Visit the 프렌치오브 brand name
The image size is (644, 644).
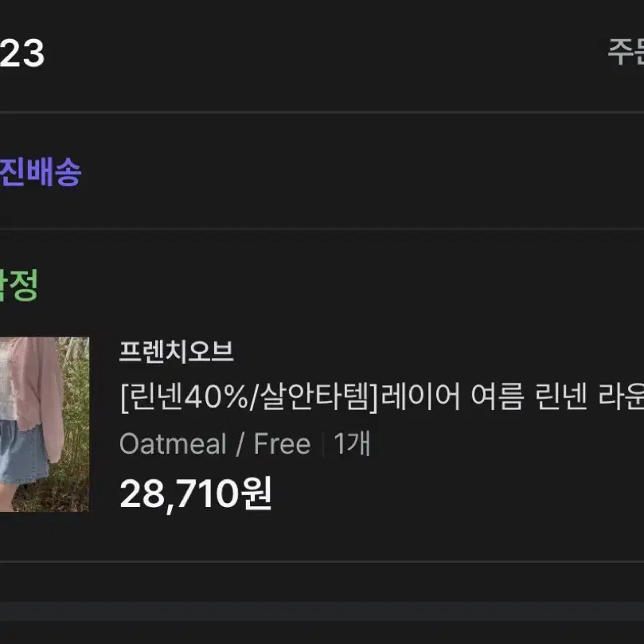pos(176,352)
